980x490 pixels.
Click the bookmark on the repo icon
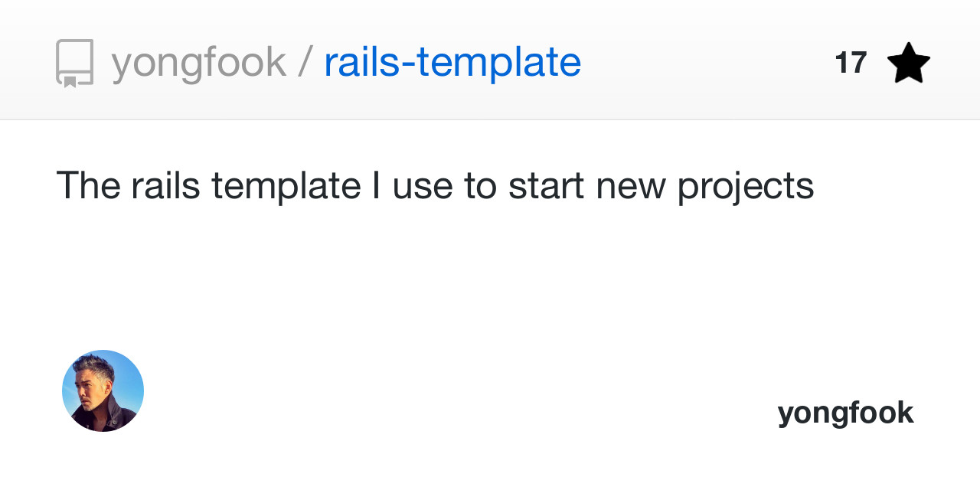point(70,81)
